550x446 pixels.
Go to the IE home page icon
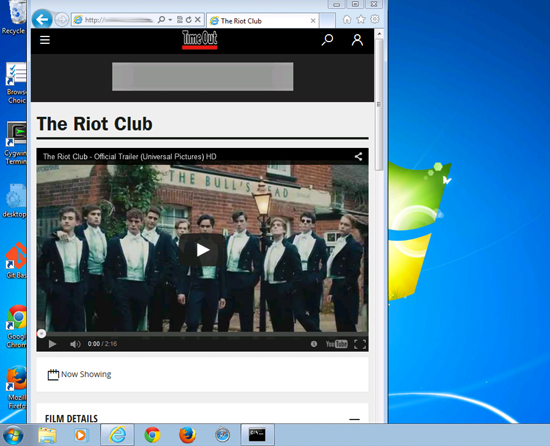[347, 19]
